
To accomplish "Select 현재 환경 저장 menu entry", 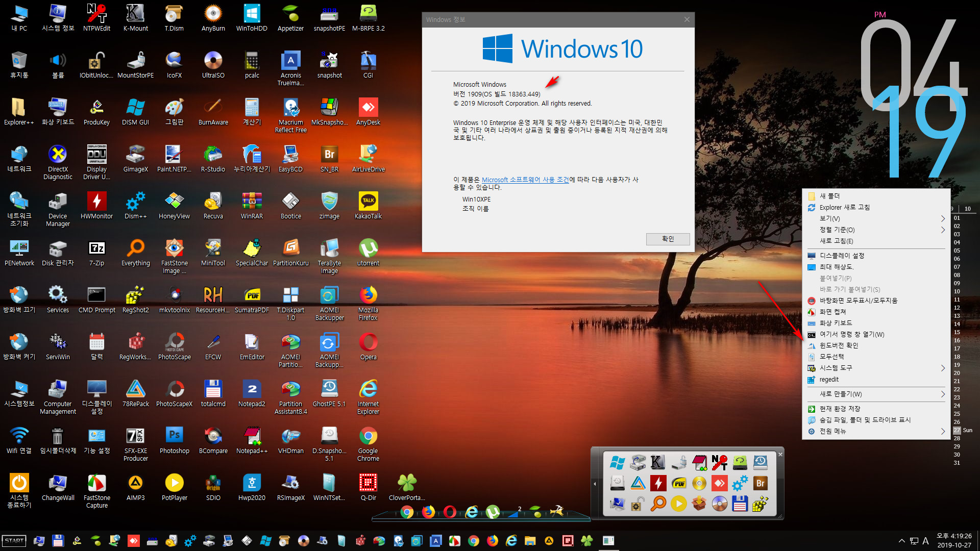I will 876,409.
